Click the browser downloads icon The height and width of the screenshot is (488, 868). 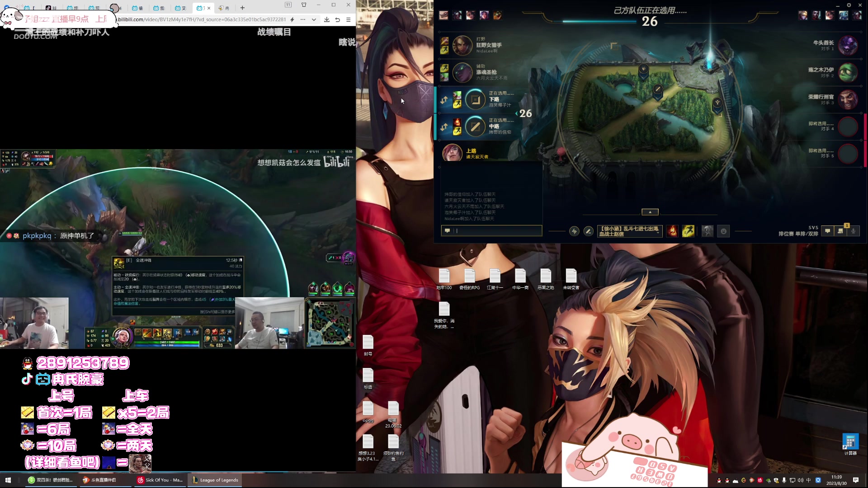click(x=326, y=19)
